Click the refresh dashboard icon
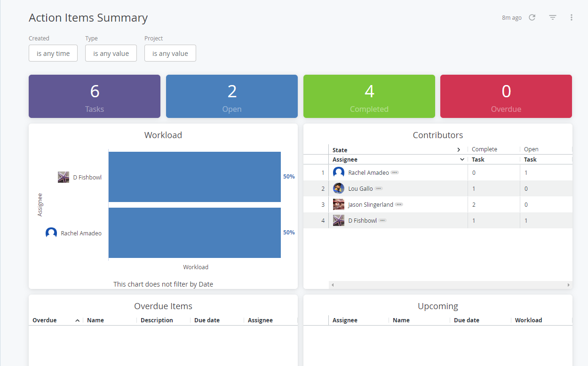The height and width of the screenshot is (366, 588). (532, 17)
